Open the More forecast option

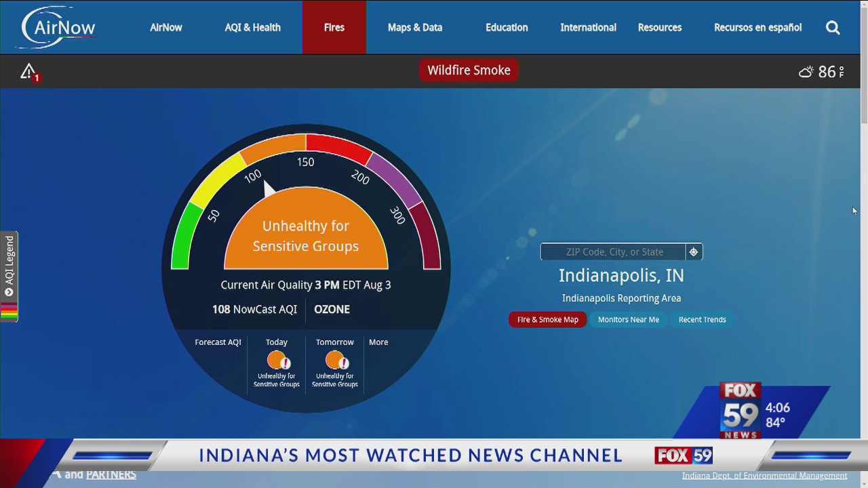tap(378, 342)
